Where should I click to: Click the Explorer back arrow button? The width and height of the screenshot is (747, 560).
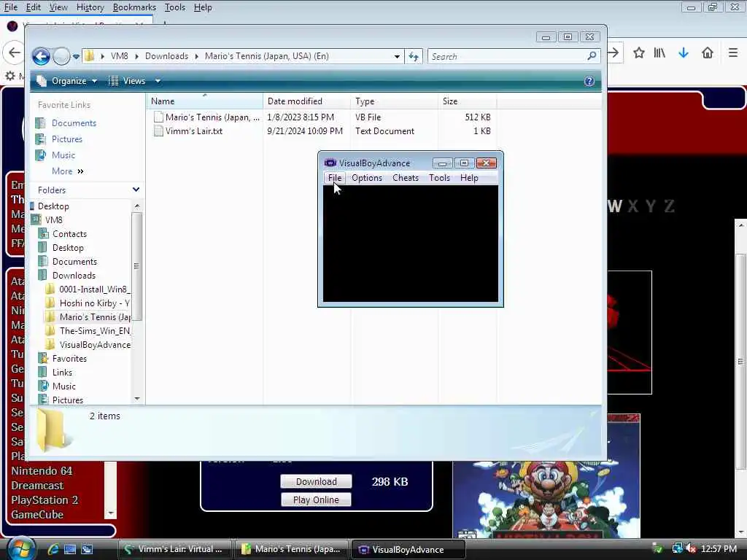tap(42, 56)
